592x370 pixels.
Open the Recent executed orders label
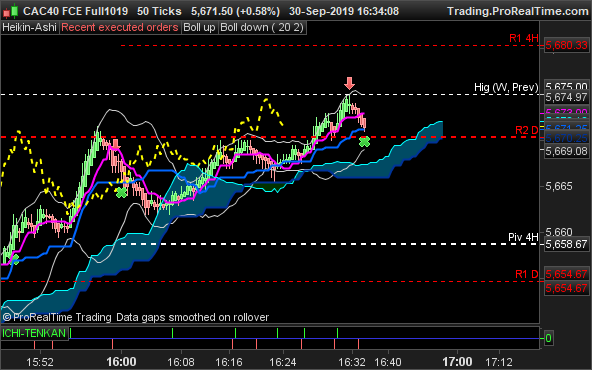click(120, 28)
